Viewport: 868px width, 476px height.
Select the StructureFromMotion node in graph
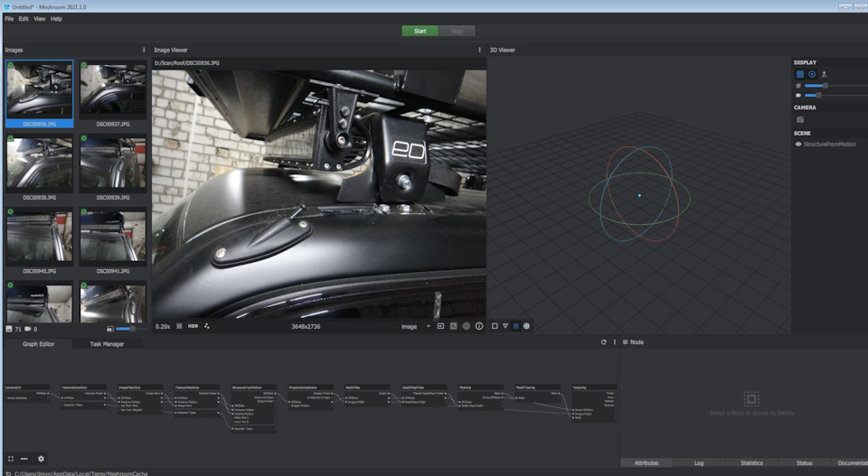click(x=253, y=408)
